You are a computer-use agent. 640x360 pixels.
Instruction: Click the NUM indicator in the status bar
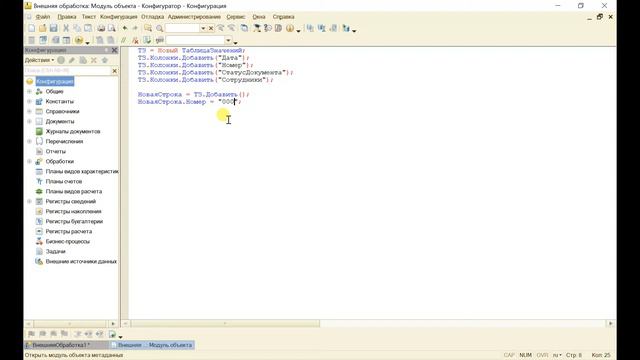click(x=525, y=355)
